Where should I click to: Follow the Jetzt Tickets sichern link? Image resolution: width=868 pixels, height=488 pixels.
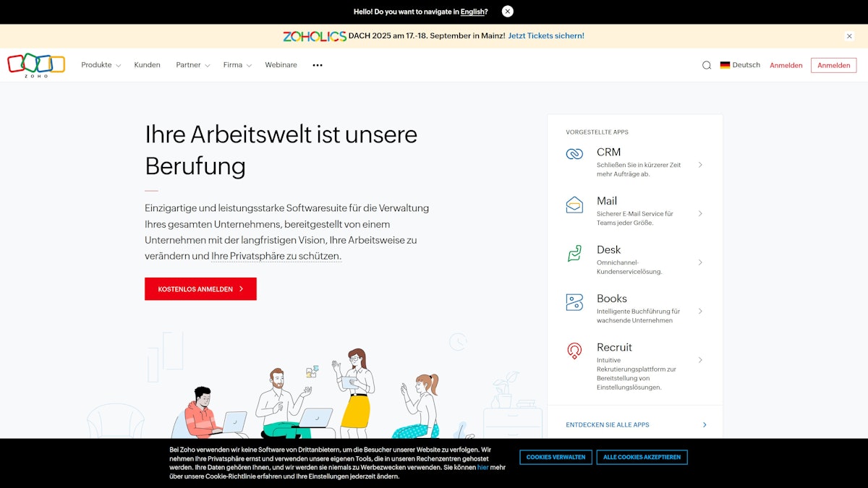point(545,35)
